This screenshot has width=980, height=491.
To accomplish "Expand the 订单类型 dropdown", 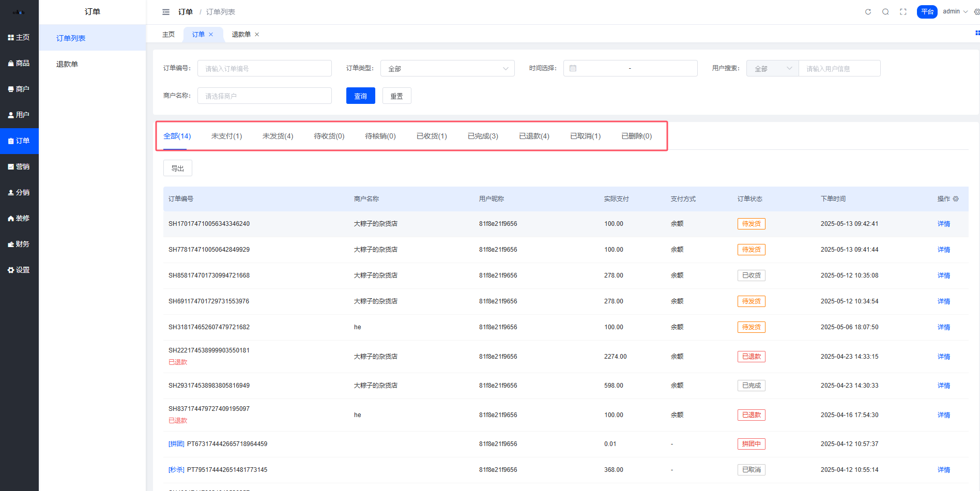I will pyautogui.click(x=447, y=69).
